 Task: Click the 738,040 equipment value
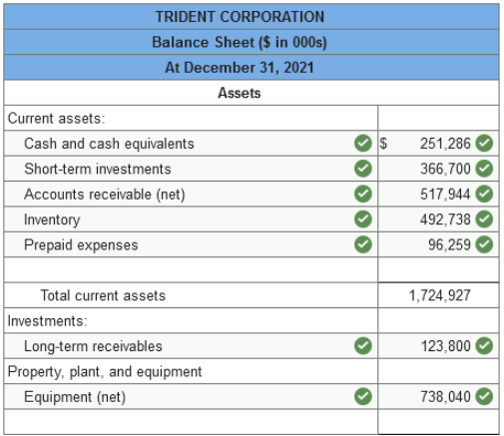(x=445, y=396)
